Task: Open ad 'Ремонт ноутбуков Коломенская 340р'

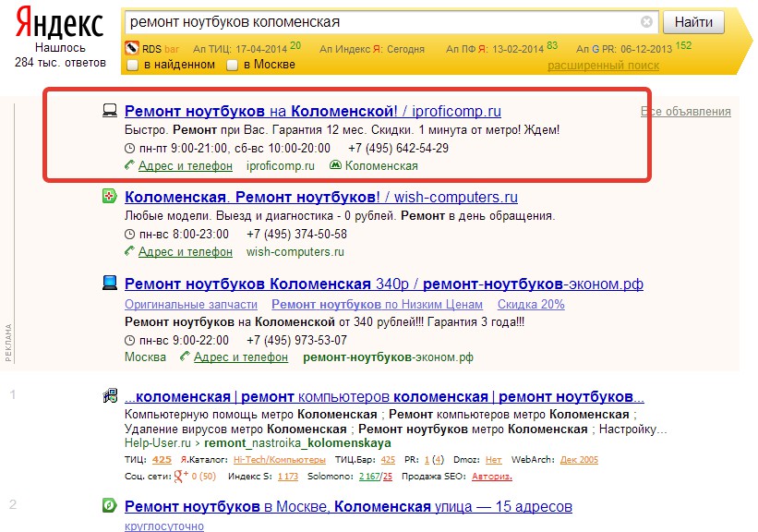Action: (x=384, y=284)
